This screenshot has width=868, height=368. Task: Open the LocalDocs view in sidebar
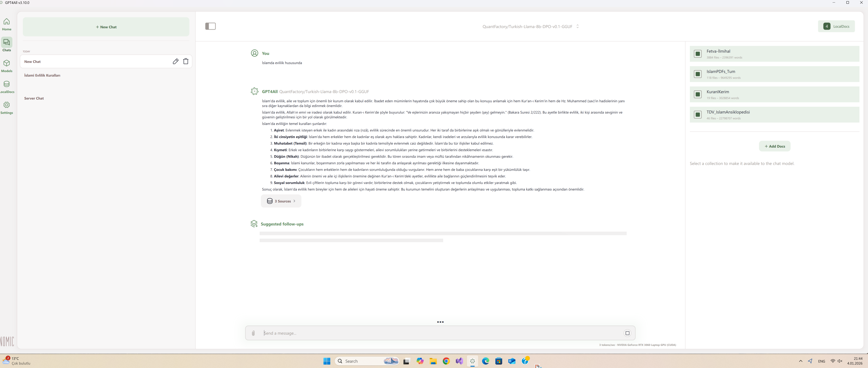(x=7, y=87)
